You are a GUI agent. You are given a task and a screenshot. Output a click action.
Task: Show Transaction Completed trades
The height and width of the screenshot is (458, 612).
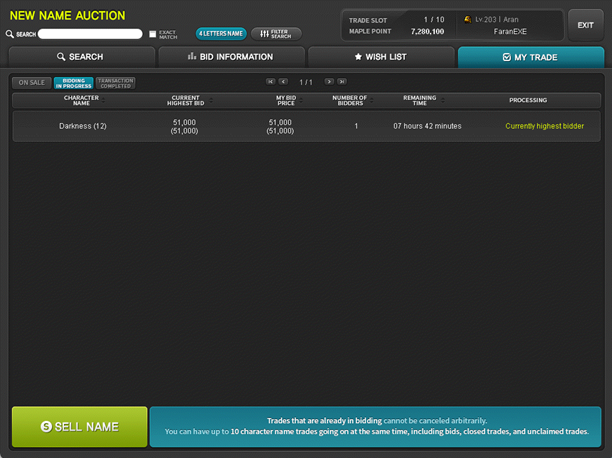[x=116, y=83]
